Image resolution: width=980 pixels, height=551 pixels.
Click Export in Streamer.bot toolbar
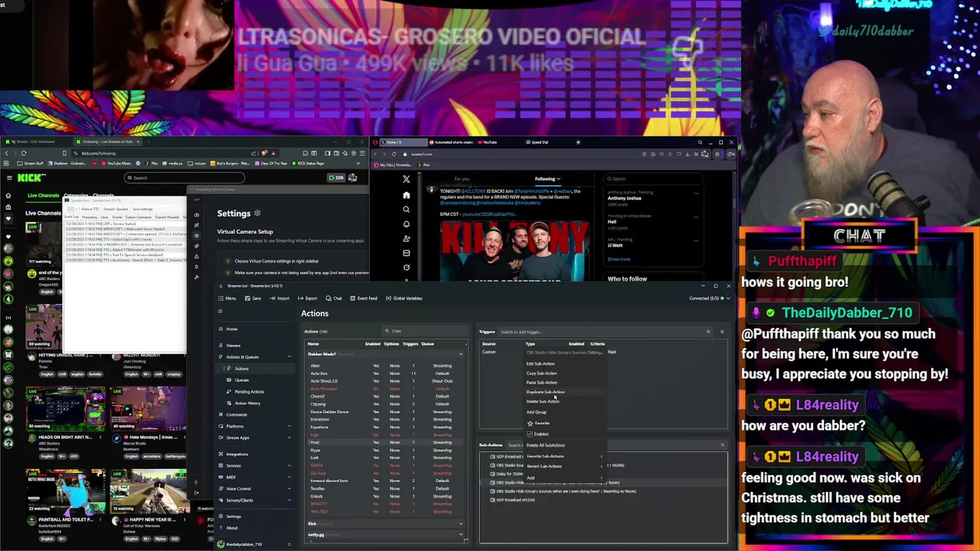point(308,298)
